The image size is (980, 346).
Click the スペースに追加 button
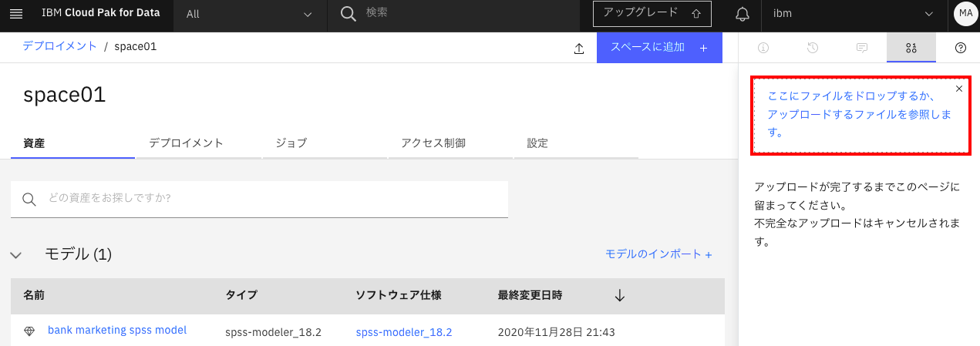coord(659,47)
